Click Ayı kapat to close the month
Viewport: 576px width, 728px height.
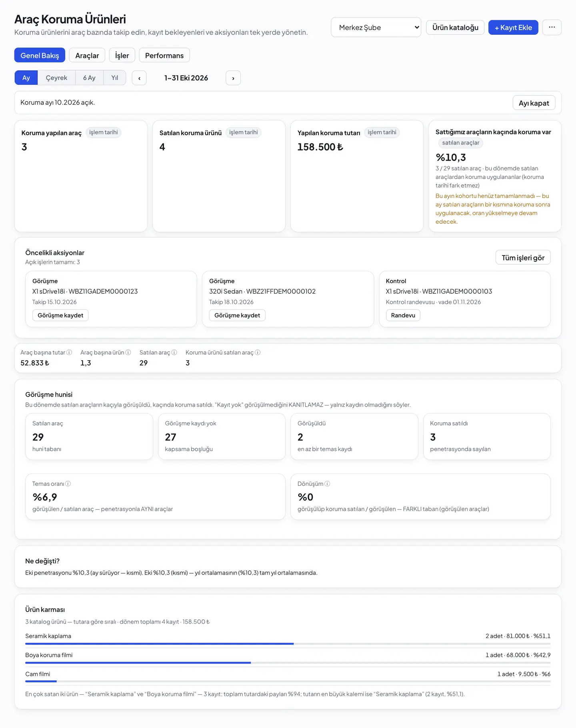(x=534, y=103)
